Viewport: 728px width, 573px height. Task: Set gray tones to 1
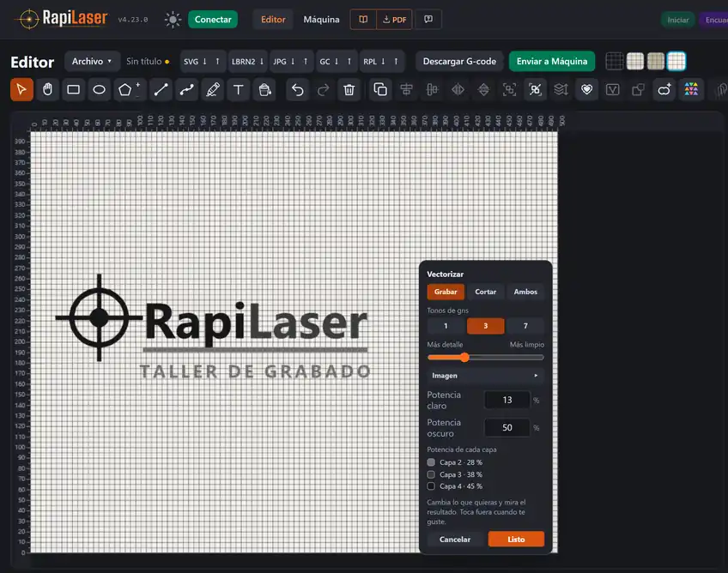coord(446,326)
